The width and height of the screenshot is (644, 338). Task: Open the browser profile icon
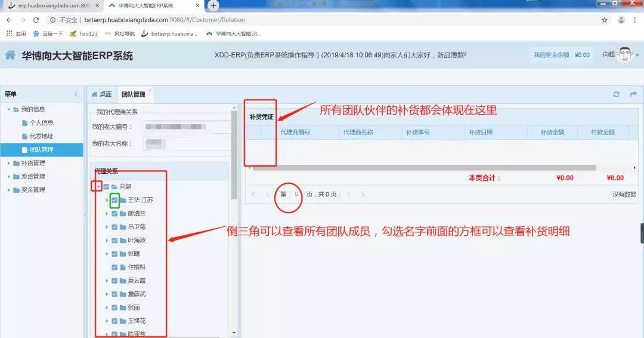pyautogui.click(x=621, y=20)
